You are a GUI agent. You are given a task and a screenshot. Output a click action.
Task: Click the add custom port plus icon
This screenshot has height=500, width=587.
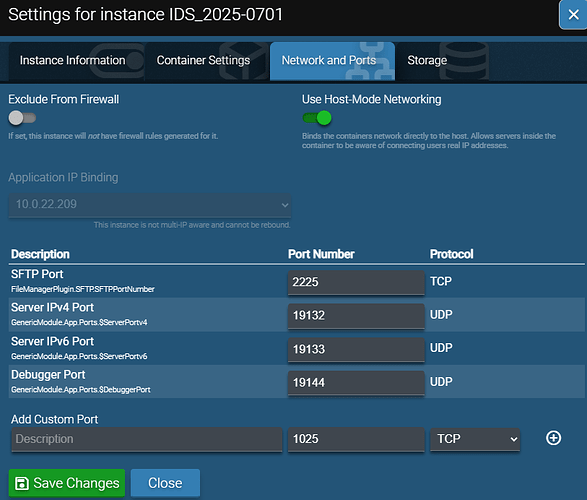pos(553,438)
